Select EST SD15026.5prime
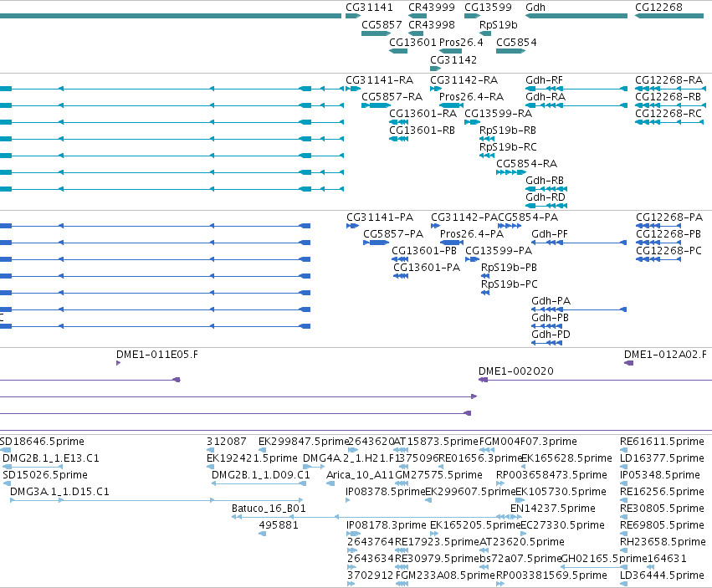 pyautogui.click(x=45, y=475)
